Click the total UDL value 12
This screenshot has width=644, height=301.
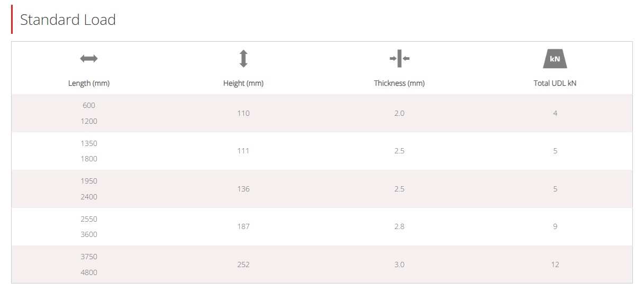tap(555, 264)
